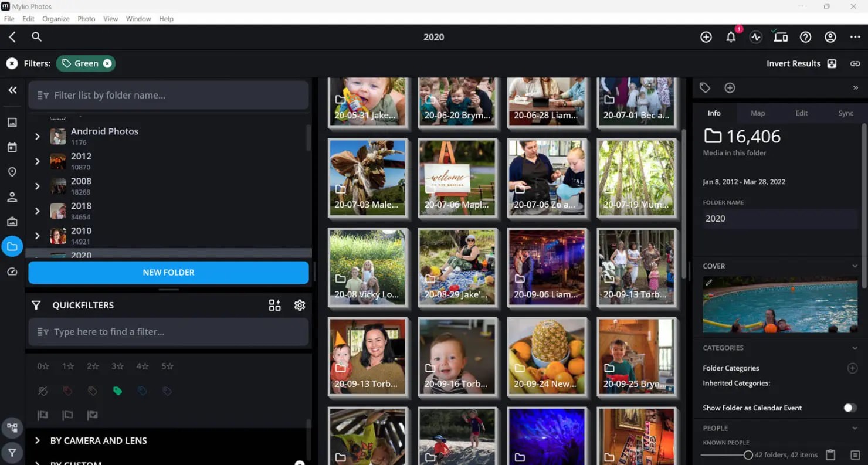
Task: Select the 3-star rating quickfilter
Action: coord(117,366)
